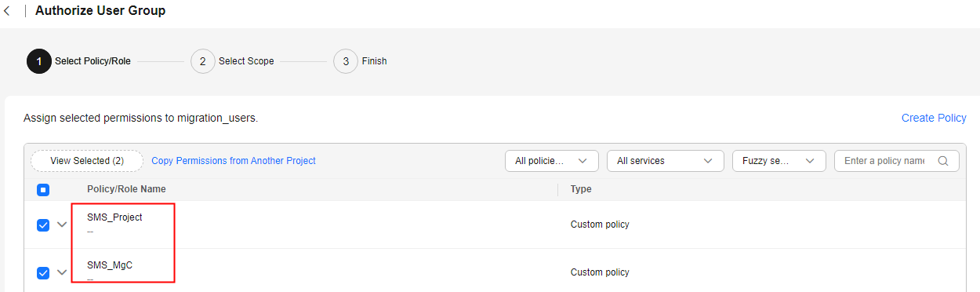The height and width of the screenshot is (292, 980).
Task: Select step 1 circle Select Policy/Role
Action: (x=39, y=61)
